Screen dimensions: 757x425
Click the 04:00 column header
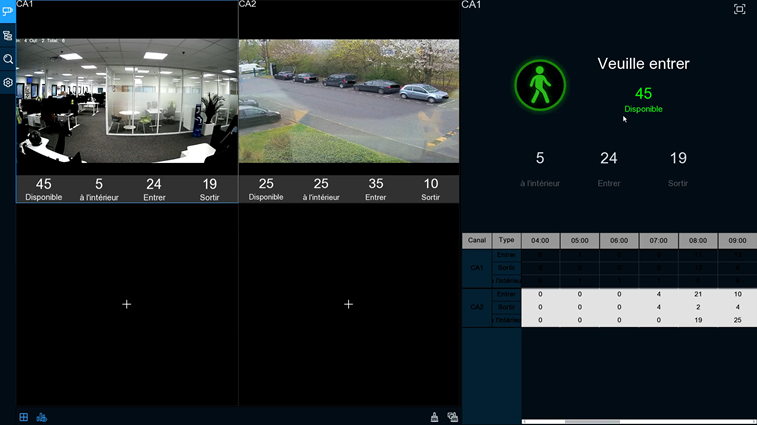click(x=540, y=241)
